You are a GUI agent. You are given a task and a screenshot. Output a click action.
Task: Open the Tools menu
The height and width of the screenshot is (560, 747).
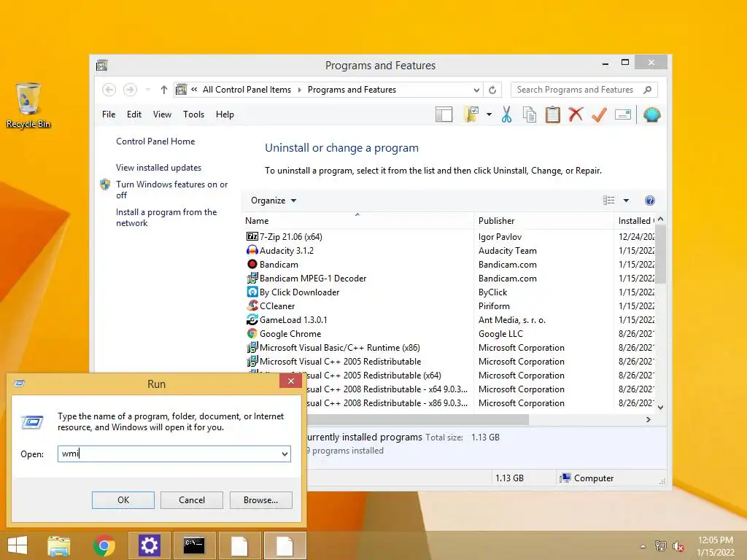pyautogui.click(x=193, y=114)
